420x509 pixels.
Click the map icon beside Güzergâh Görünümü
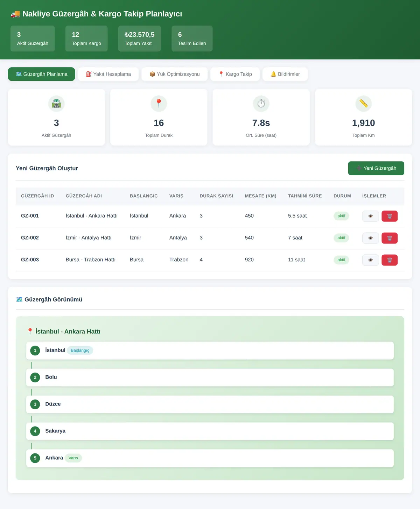click(x=19, y=299)
